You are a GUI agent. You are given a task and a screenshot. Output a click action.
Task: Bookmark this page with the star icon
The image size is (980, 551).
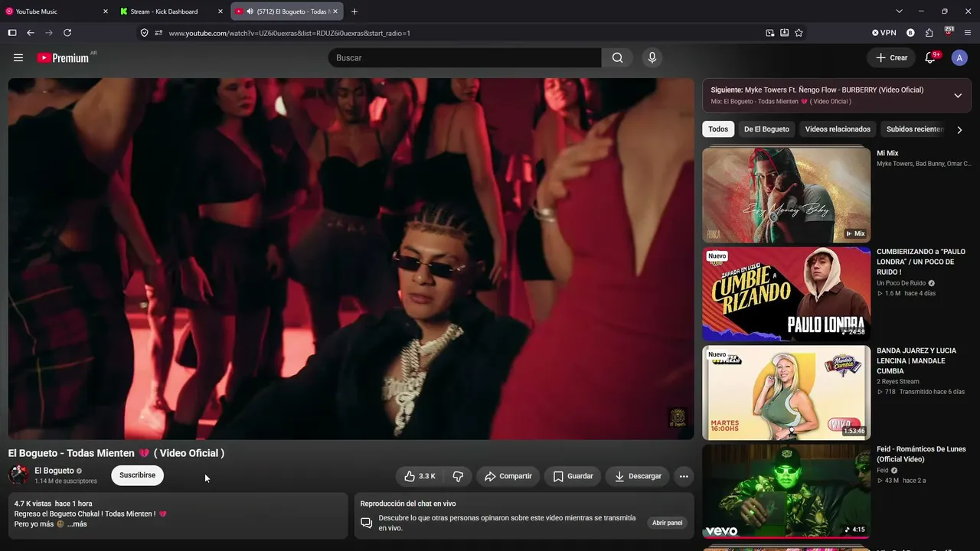pyautogui.click(x=799, y=33)
